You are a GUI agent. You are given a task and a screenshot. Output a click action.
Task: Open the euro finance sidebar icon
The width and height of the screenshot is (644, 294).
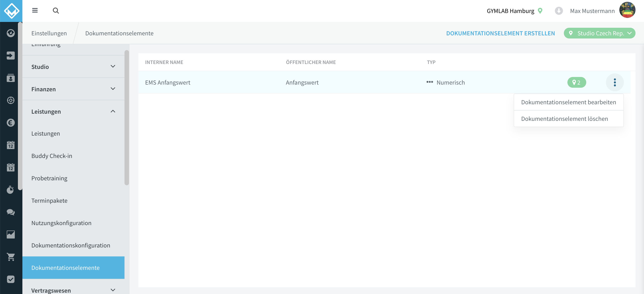pos(11,123)
